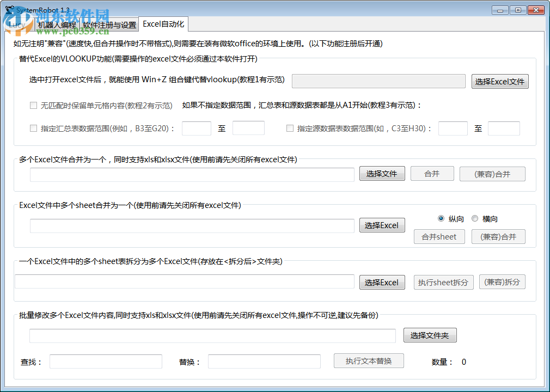This screenshot has width=550, height=392.
Task: Check the 指定汇总表数据范围 option
Action: pos(32,128)
